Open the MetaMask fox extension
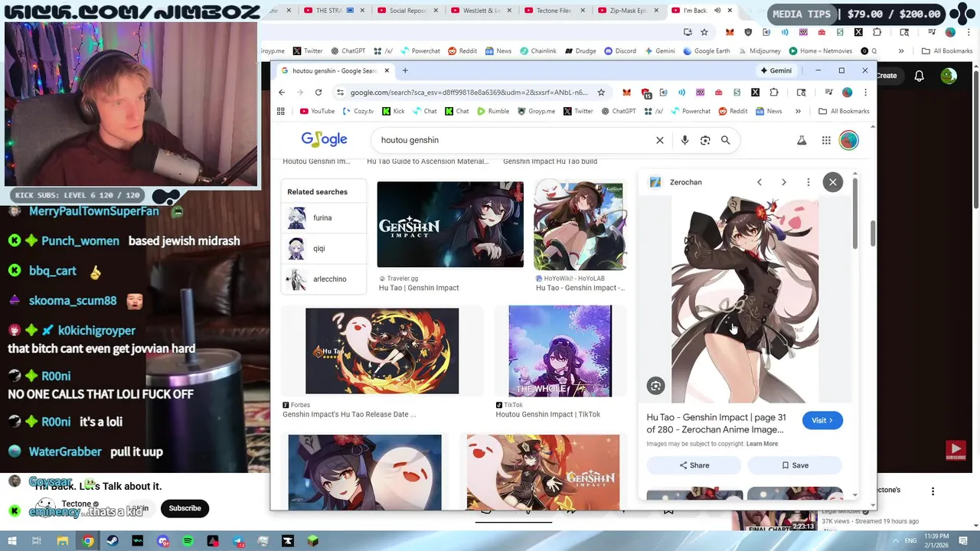This screenshot has width=980, height=551. (626, 93)
